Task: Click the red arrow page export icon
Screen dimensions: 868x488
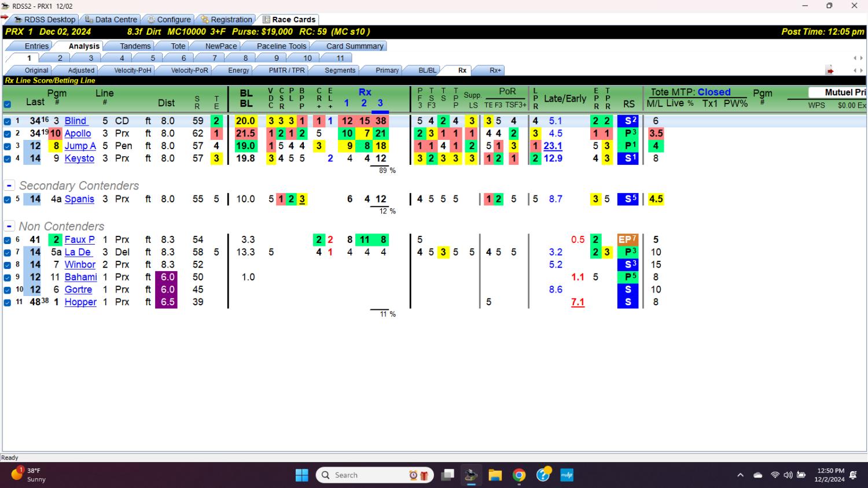Action: [x=830, y=71]
